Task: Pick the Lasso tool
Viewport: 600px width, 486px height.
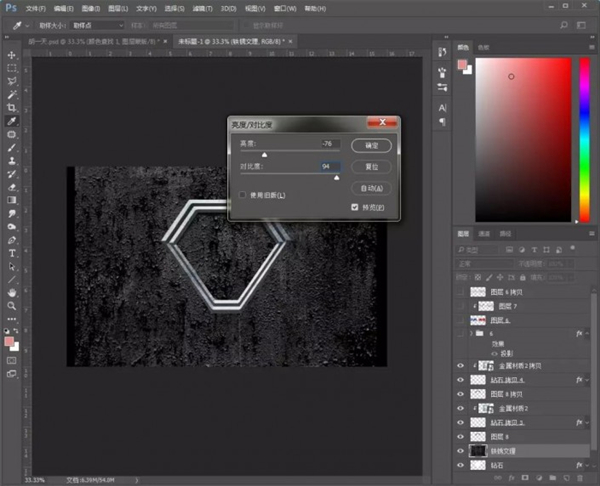Action: pyautogui.click(x=12, y=81)
